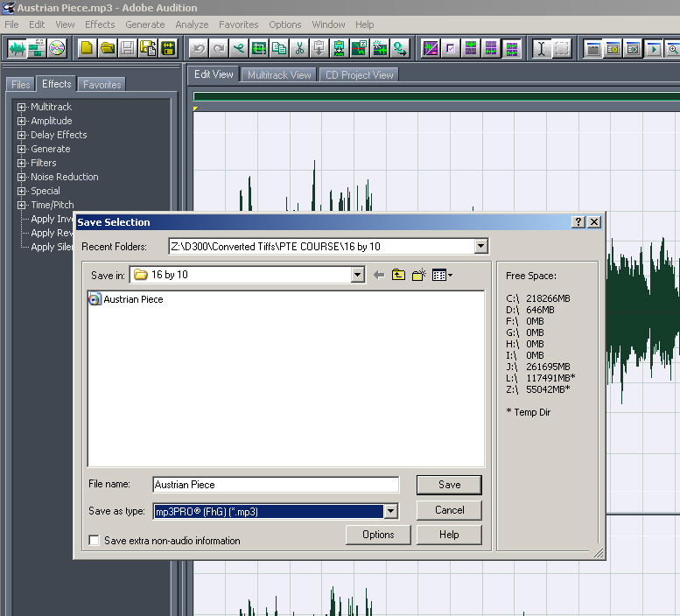Select the Time Selection I-beam tool

(x=541, y=48)
